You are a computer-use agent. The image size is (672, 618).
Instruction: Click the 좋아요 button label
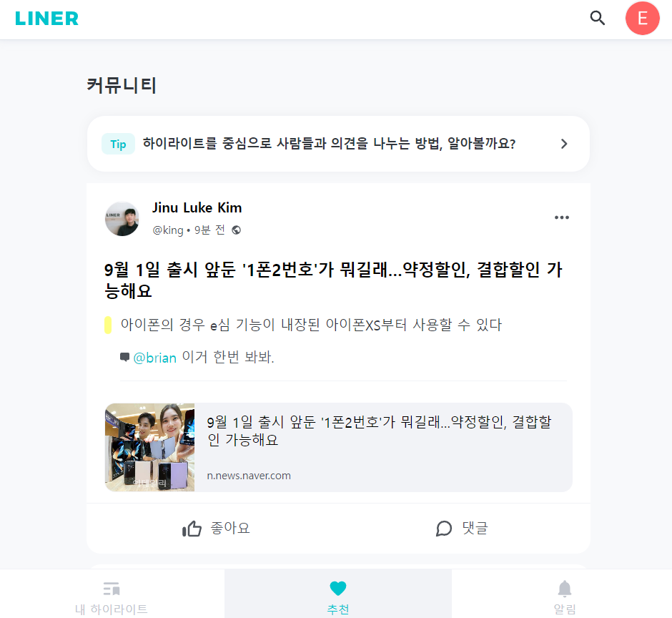pyautogui.click(x=230, y=528)
